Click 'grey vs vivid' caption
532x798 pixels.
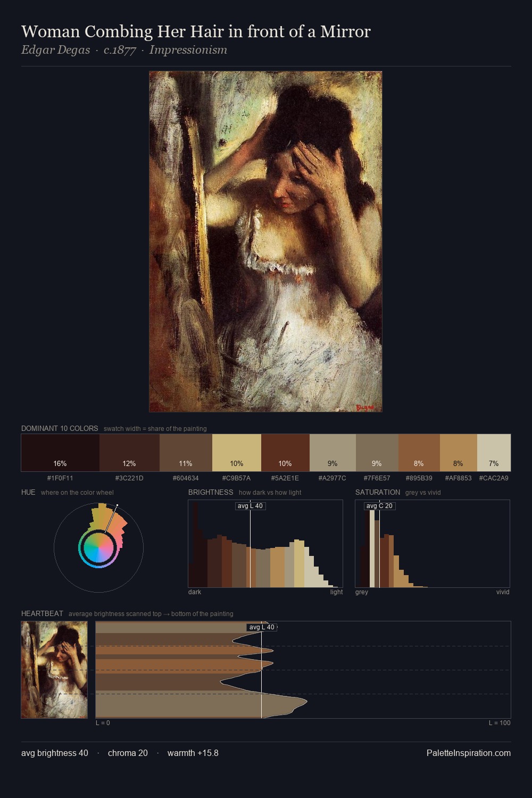[x=423, y=492]
